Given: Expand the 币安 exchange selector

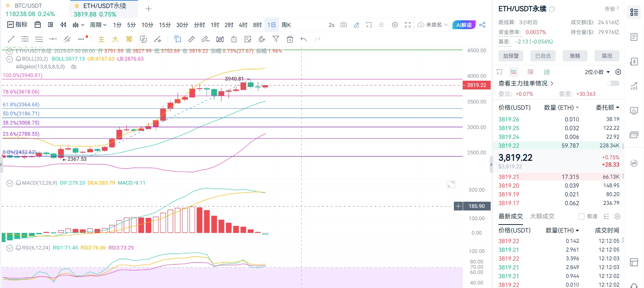Looking at the screenshot, I should [612, 9].
